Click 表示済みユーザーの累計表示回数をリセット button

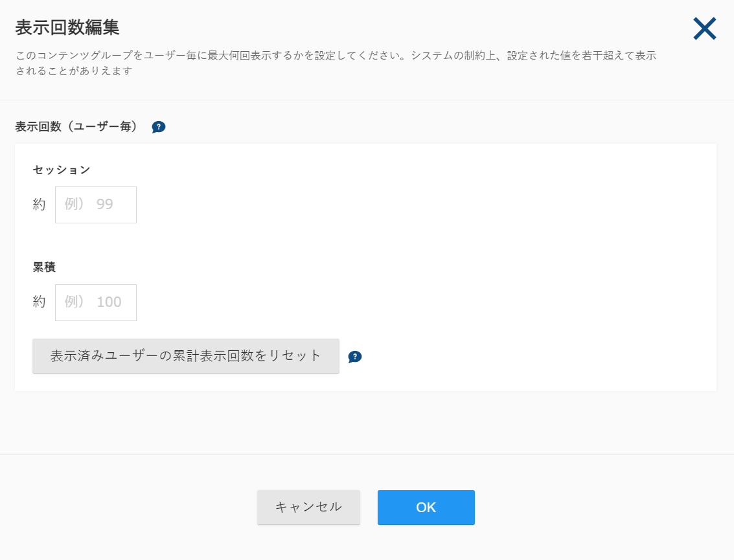coord(186,356)
